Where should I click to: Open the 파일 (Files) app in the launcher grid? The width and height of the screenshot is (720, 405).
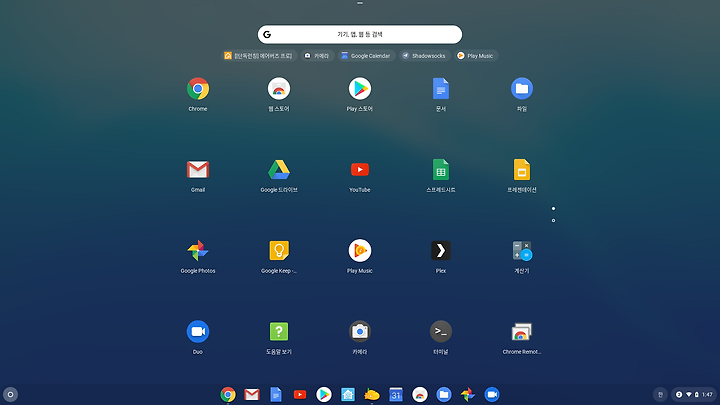(x=522, y=89)
